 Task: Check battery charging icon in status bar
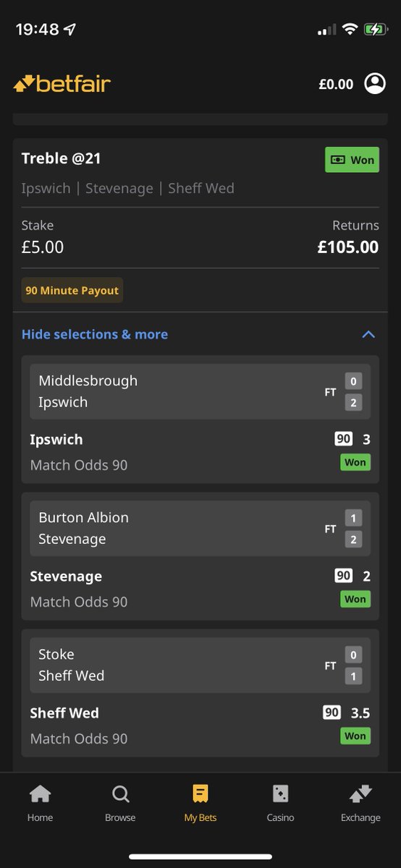[376, 30]
